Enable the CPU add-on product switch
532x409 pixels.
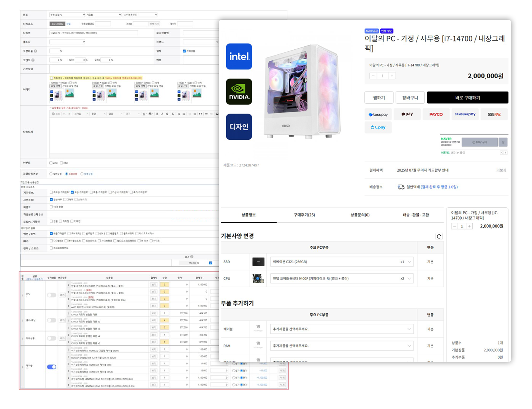(x=52, y=295)
